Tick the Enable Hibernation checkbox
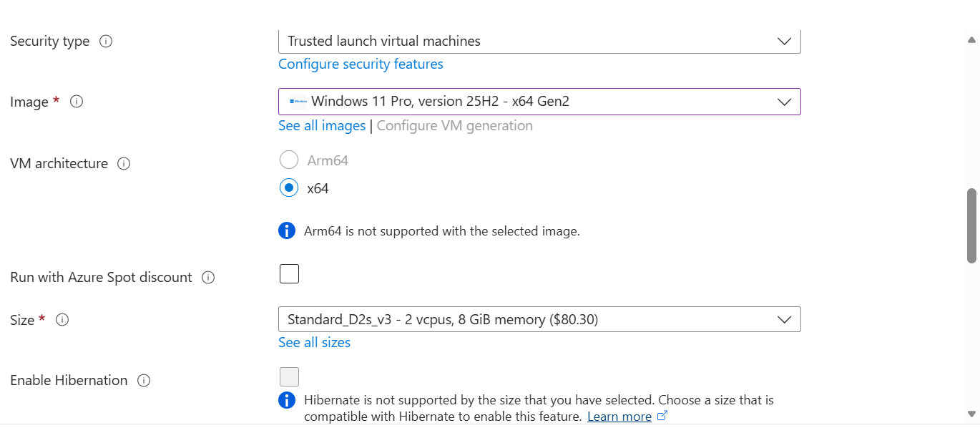This screenshot has width=980, height=428. click(x=289, y=376)
